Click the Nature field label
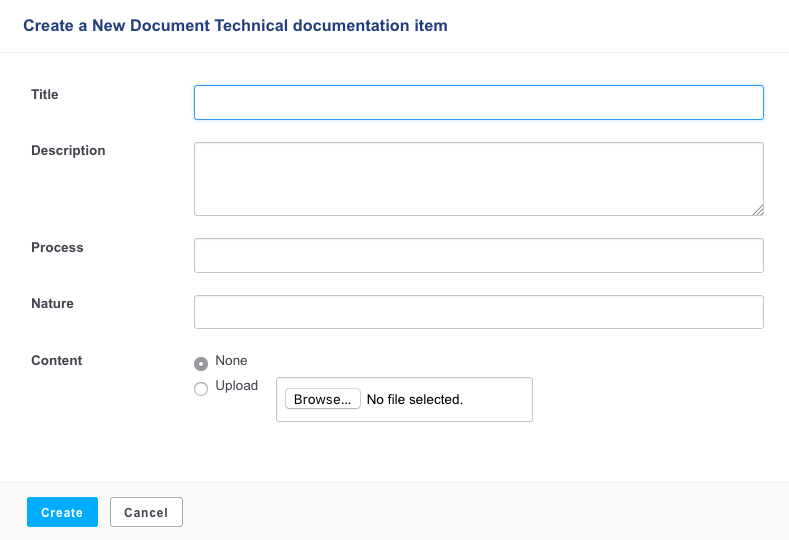Image resolution: width=789 pixels, height=540 pixels. pyautogui.click(x=52, y=303)
